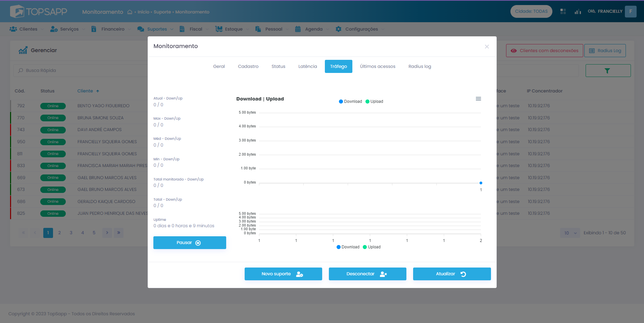Click the refresh icon on Atualizar
Image resolution: width=644 pixels, height=323 pixels.
463,274
